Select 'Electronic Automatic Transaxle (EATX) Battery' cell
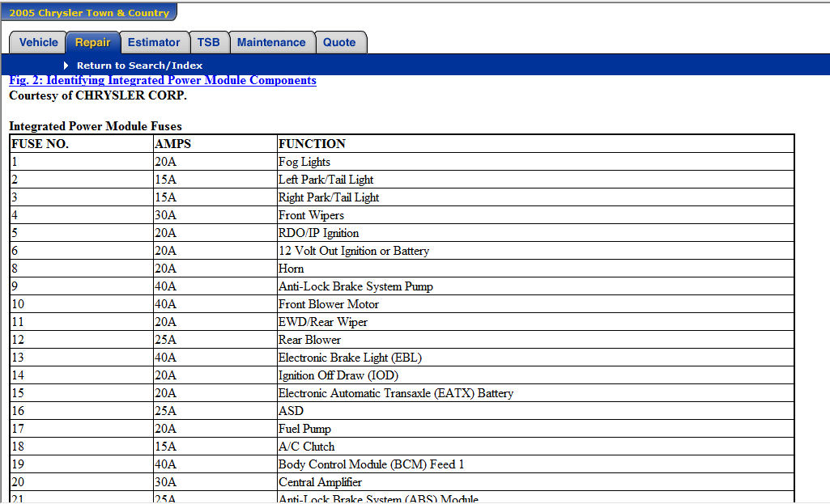This screenshot has height=504, width=830. coord(535,393)
